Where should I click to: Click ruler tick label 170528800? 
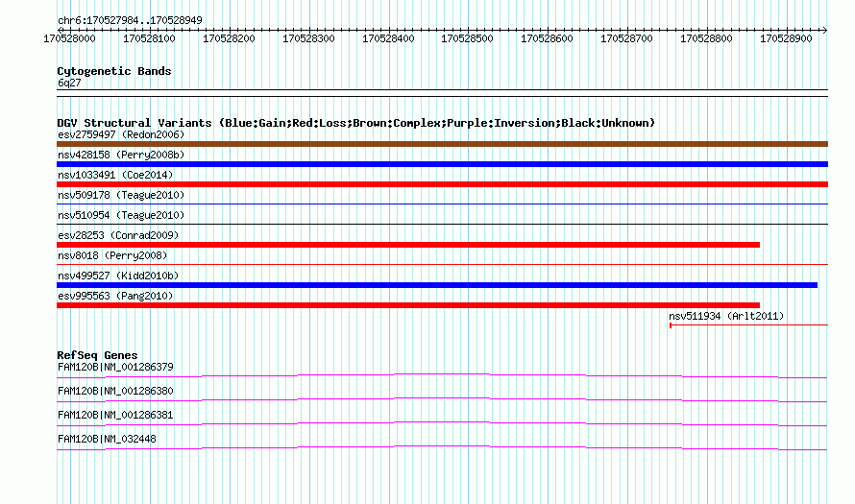[x=706, y=38]
